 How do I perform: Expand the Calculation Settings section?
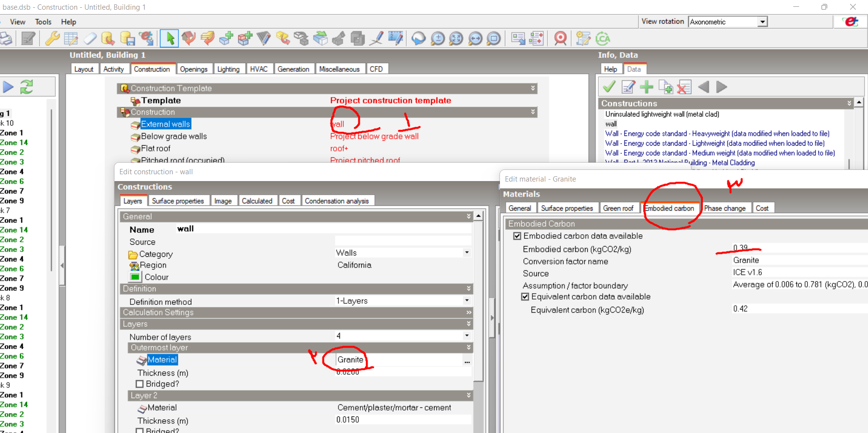pyautogui.click(x=468, y=312)
